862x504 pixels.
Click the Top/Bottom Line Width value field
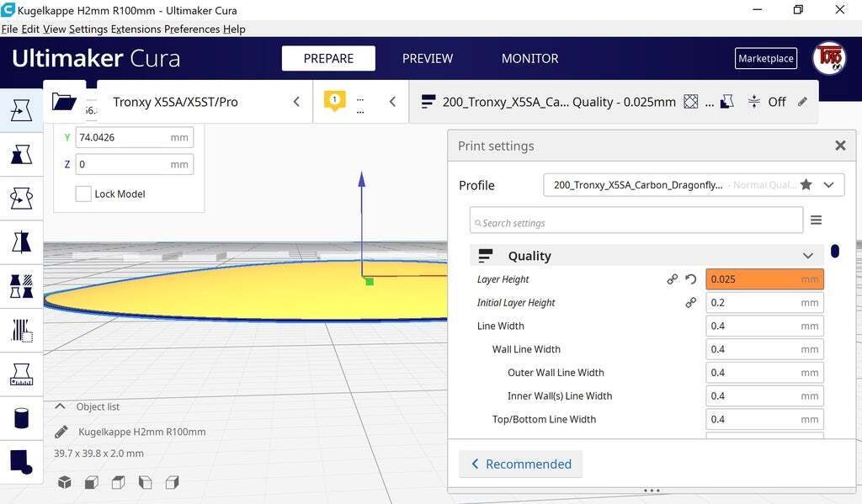[764, 419]
